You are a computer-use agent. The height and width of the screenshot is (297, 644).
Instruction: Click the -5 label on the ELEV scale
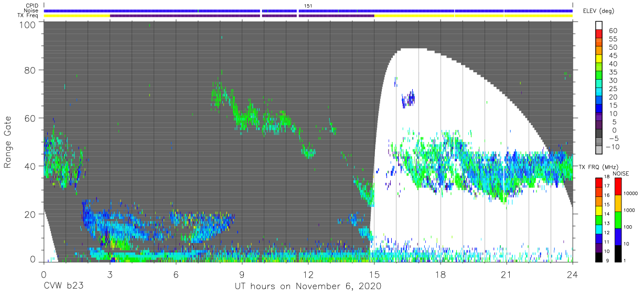613,138
